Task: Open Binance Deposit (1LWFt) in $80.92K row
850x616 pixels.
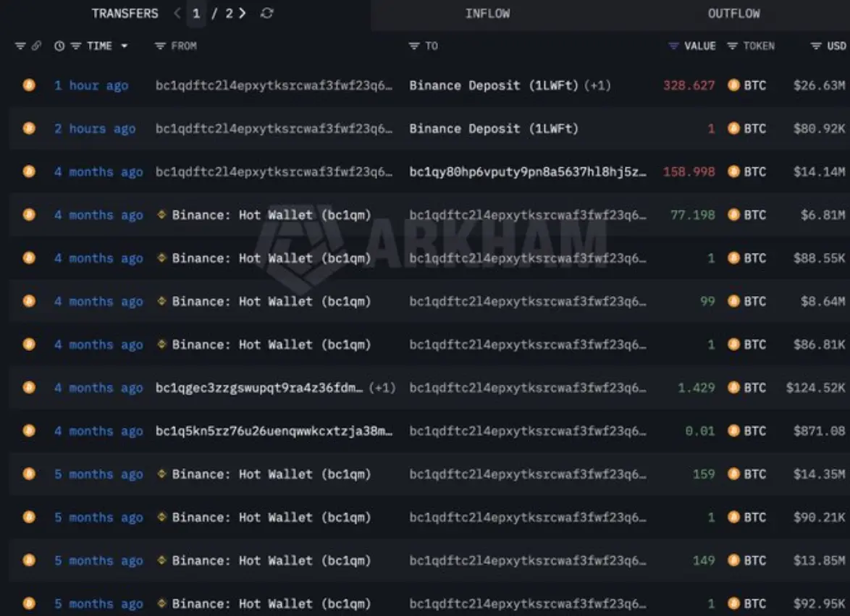Action: click(x=494, y=129)
